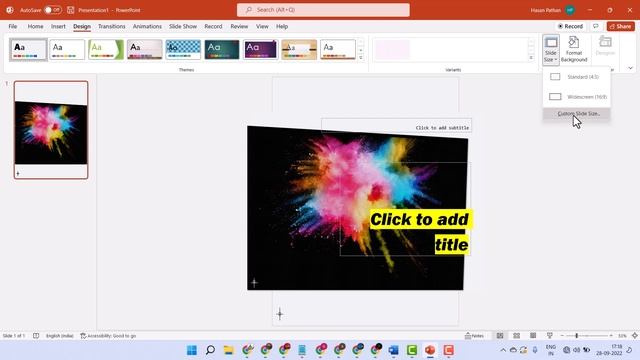Switch to Normal view icon

500,336
